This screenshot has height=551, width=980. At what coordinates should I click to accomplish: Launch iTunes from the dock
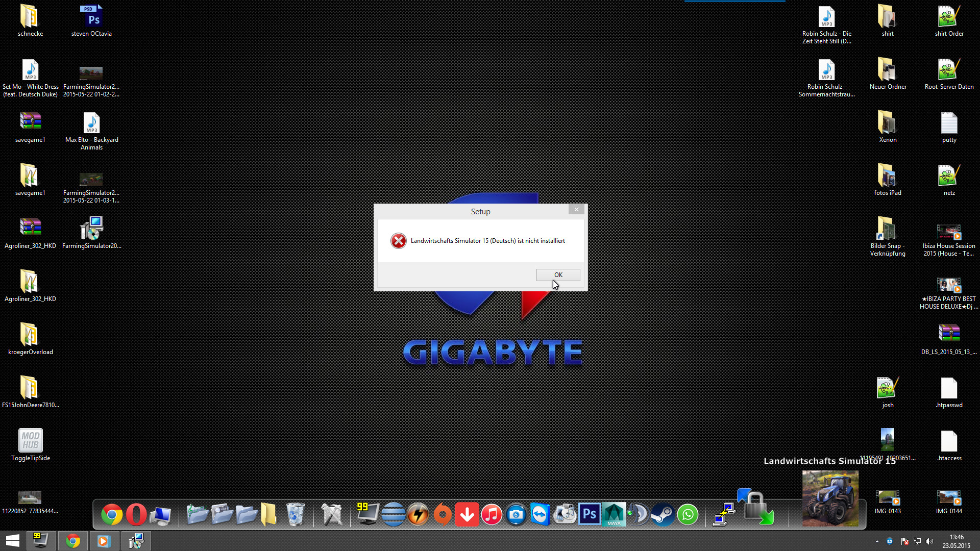pos(492,514)
